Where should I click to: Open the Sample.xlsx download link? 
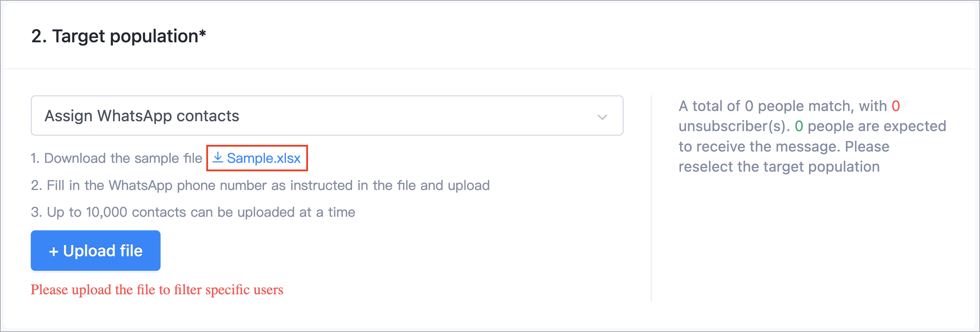coord(257,158)
